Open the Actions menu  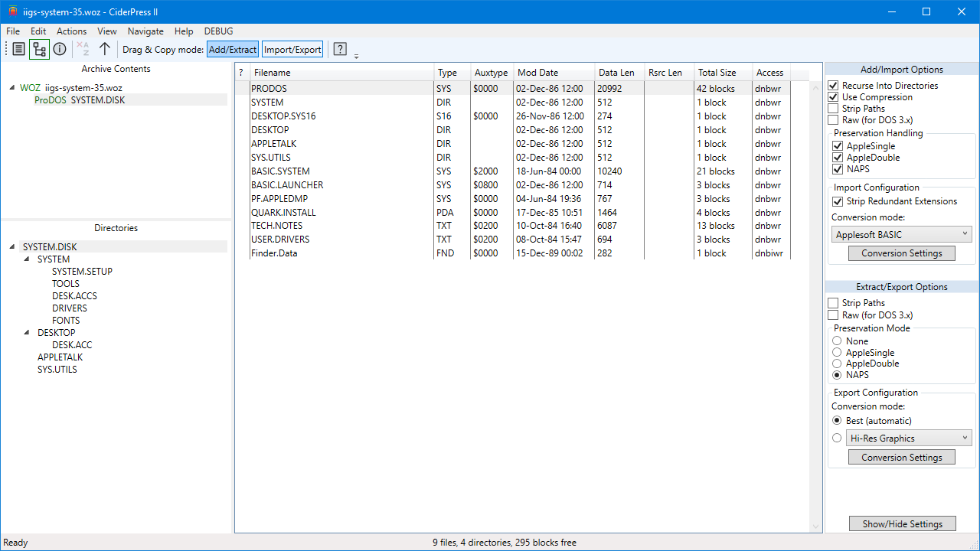point(72,31)
